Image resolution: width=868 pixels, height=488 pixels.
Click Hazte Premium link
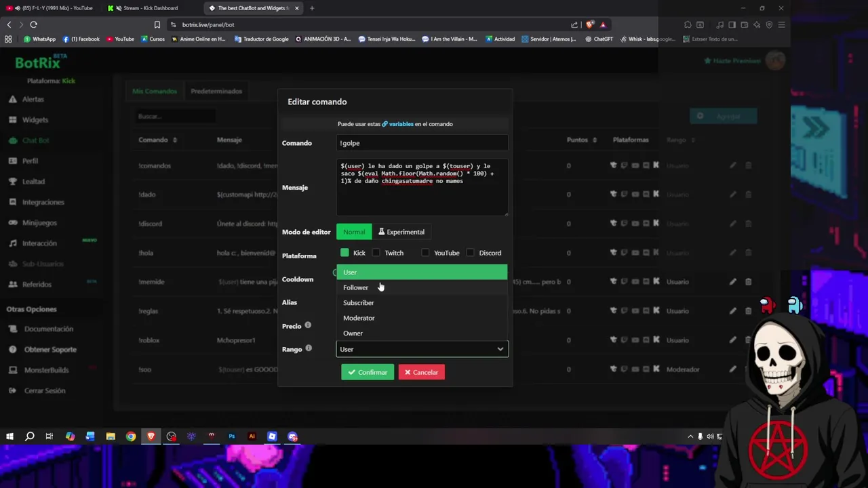[x=732, y=61]
